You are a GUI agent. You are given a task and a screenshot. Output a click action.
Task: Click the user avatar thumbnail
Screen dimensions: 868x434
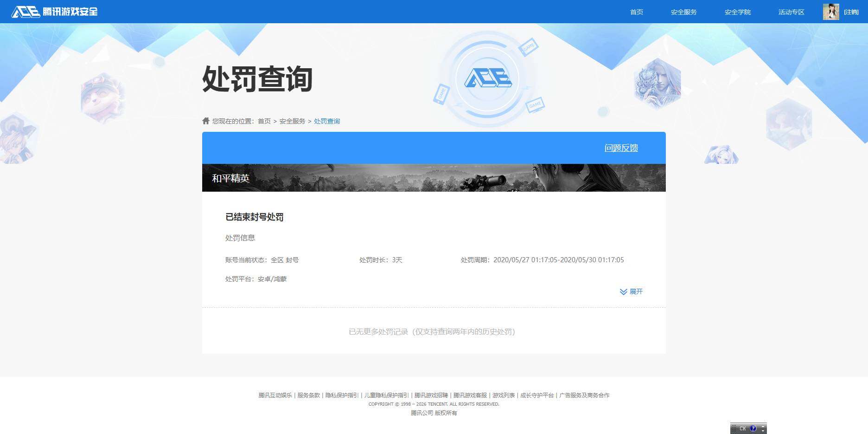point(830,12)
